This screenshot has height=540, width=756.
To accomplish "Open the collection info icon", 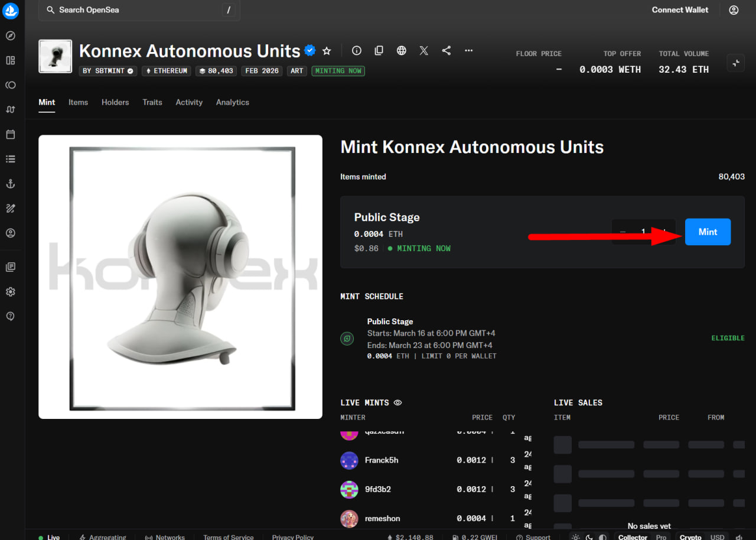I will (x=357, y=51).
